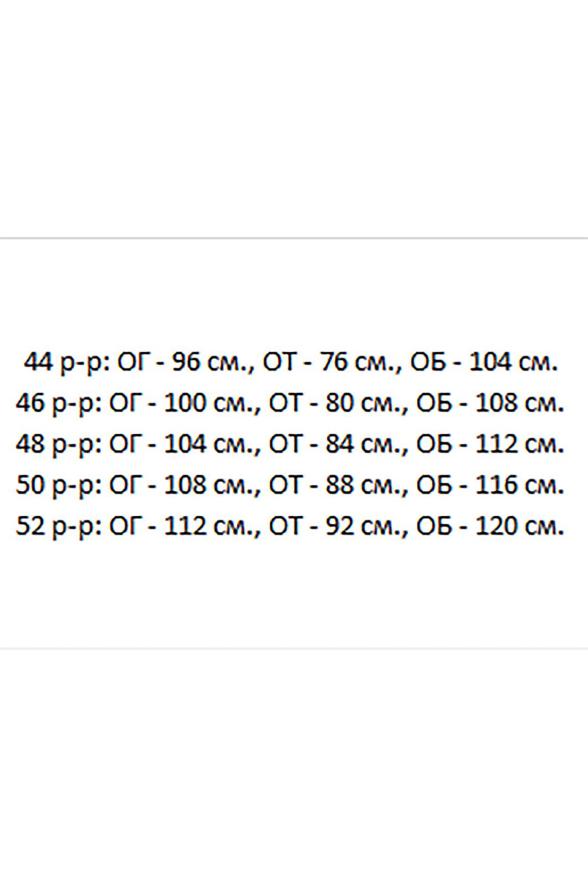Click the 'ОГ - 100 см.' value

[x=185, y=404]
